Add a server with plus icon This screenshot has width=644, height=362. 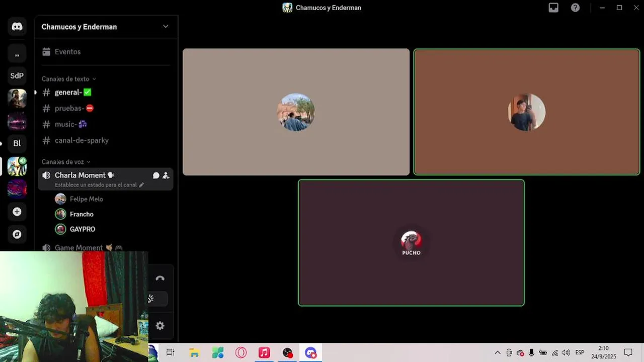pos(17,212)
